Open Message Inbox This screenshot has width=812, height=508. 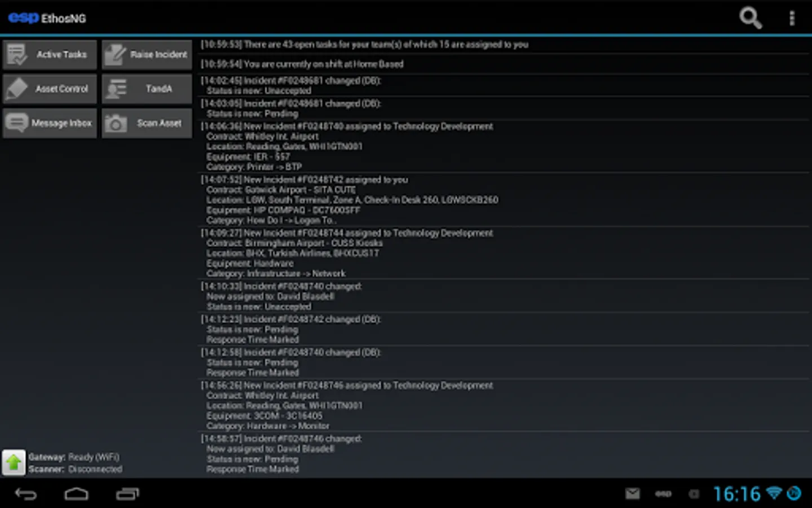(50, 123)
